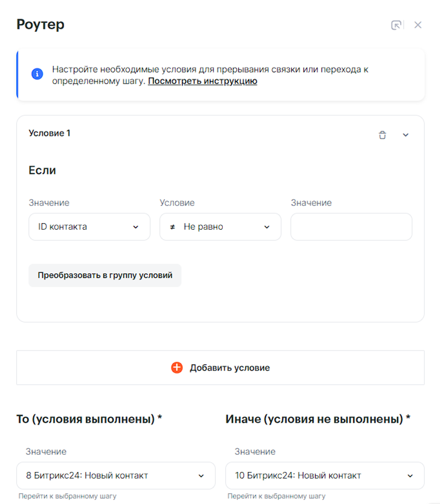440x504 pixels.
Task: Delete Условие 1 with trash icon
Action: [382, 135]
